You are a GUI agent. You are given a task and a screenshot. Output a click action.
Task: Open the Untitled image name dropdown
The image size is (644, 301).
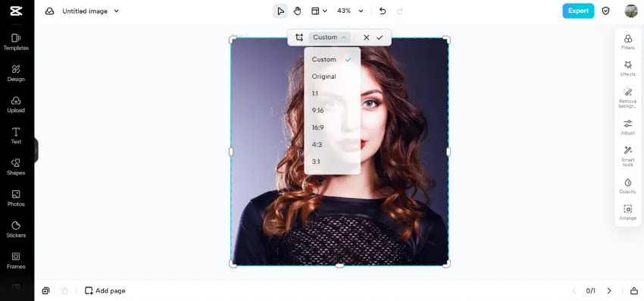[116, 11]
